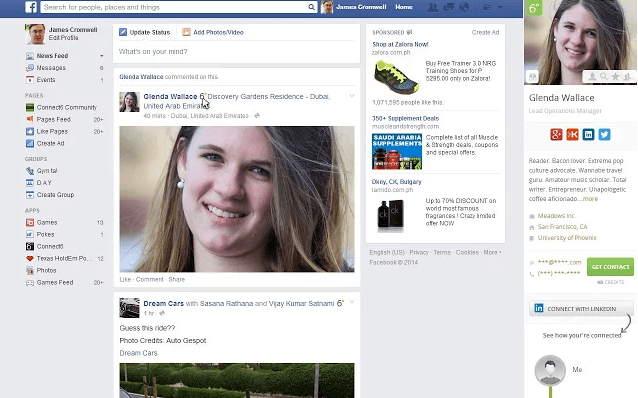Viewport: 638px width, 398px height.
Task: Click Like under Glenda's photo
Action: (x=125, y=280)
